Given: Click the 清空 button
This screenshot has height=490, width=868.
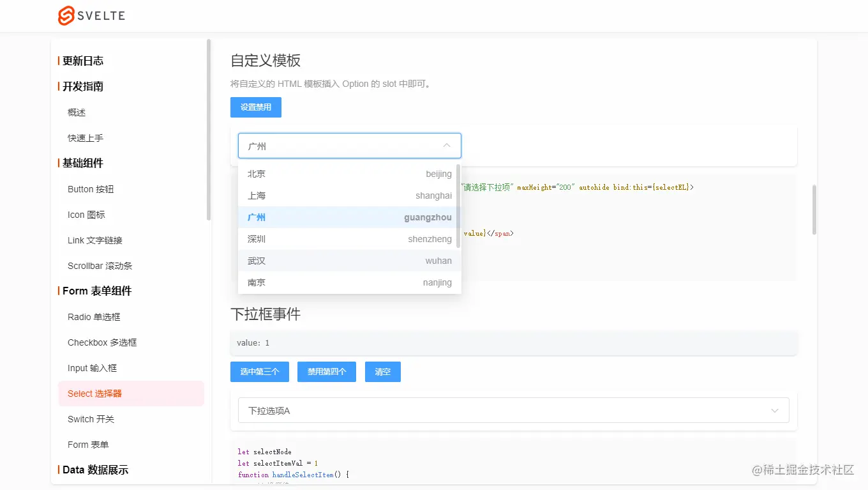Looking at the screenshot, I should [x=383, y=372].
